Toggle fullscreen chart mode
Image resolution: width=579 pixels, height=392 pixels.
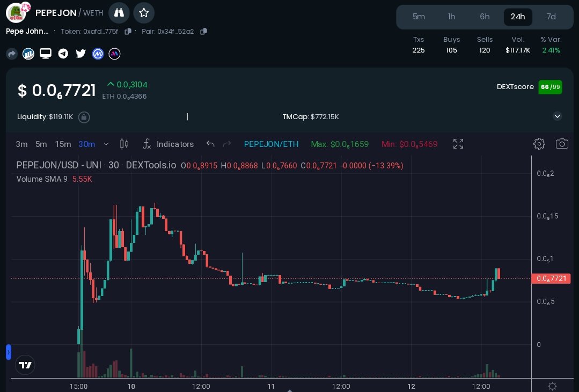tap(458, 144)
